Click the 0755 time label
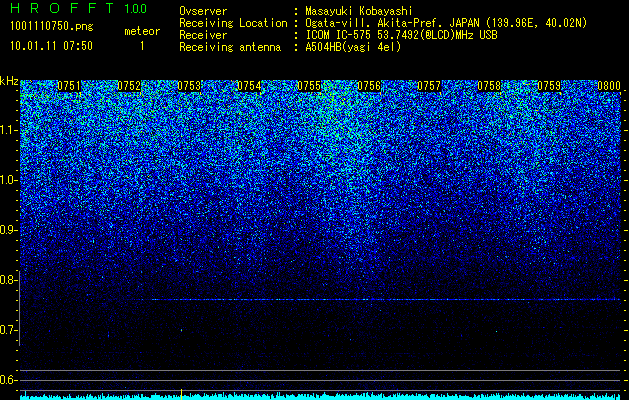 click(309, 86)
